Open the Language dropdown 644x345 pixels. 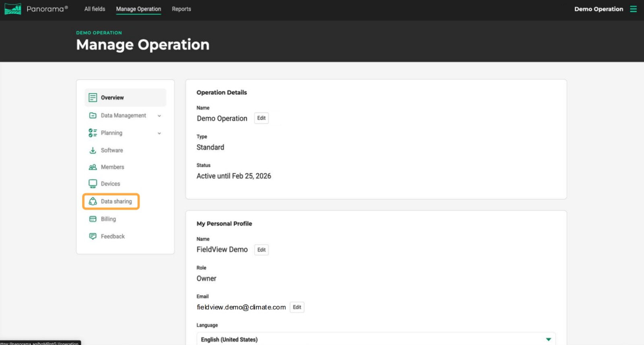(x=548, y=339)
